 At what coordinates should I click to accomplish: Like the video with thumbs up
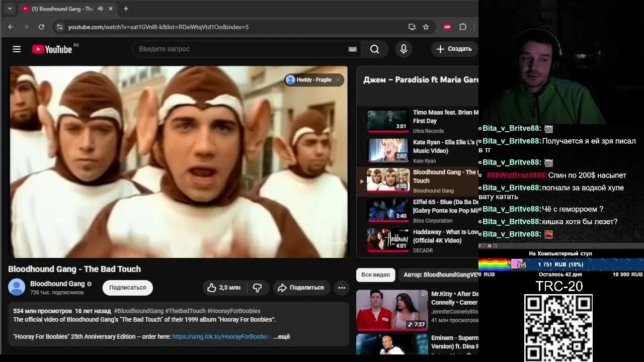(x=224, y=288)
